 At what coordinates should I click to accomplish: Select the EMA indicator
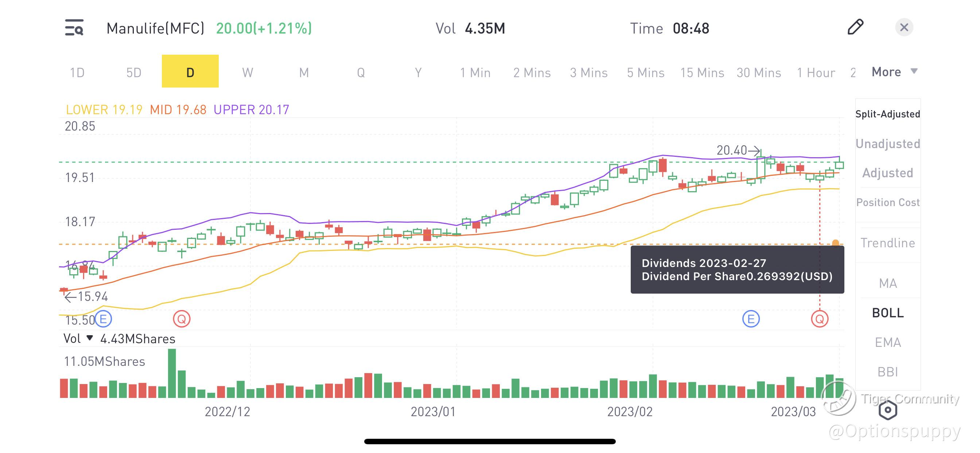tap(887, 342)
